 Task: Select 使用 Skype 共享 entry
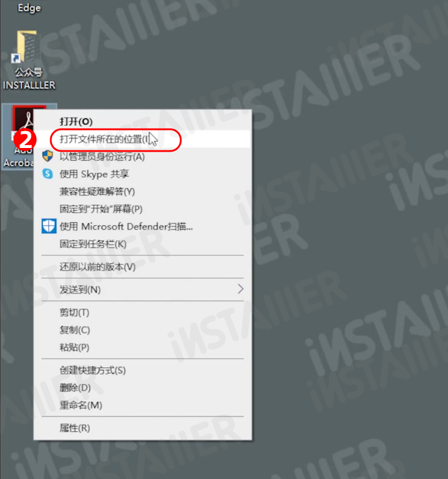click(x=143, y=174)
